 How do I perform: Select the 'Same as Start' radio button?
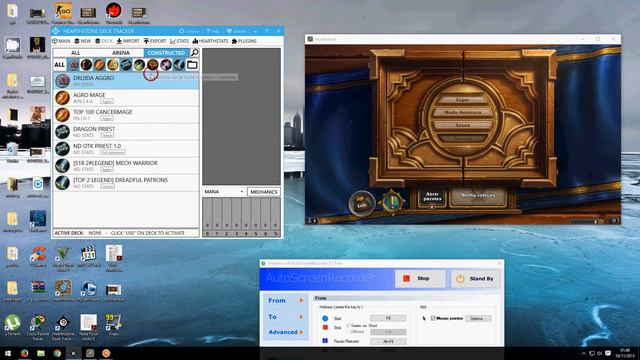click(348, 326)
